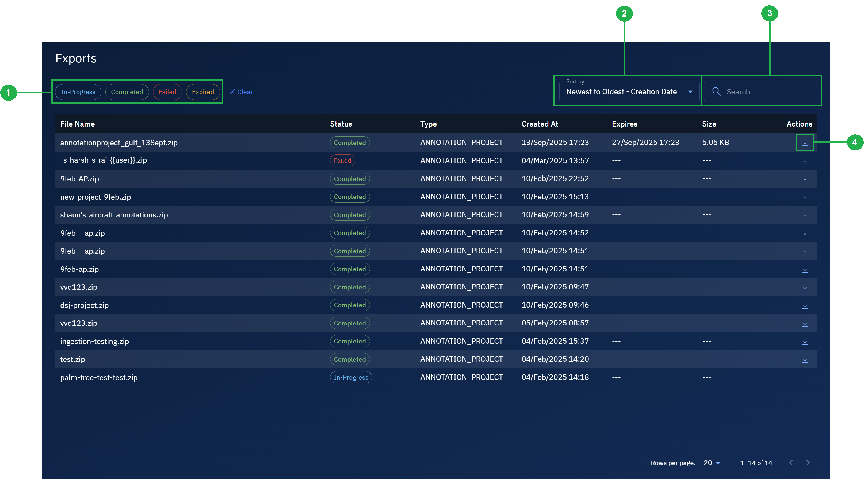Toggle the Expired status filter
This screenshot has width=868, height=479.
coord(203,92)
